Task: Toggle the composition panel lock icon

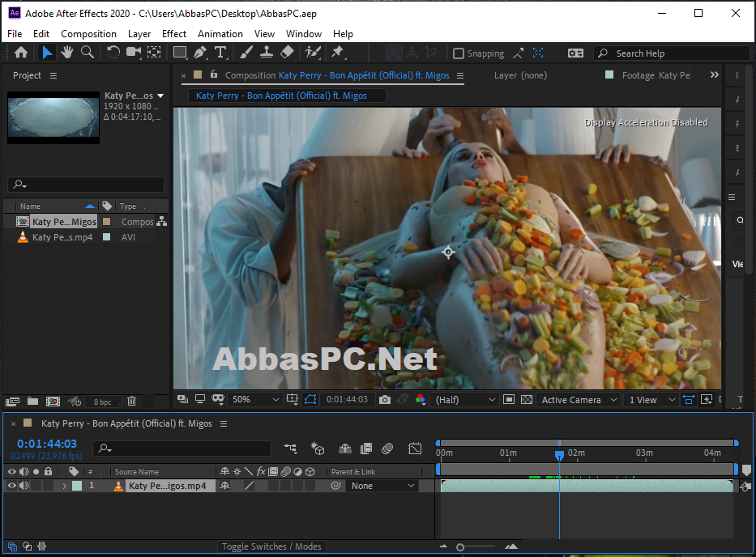Action: (214, 74)
